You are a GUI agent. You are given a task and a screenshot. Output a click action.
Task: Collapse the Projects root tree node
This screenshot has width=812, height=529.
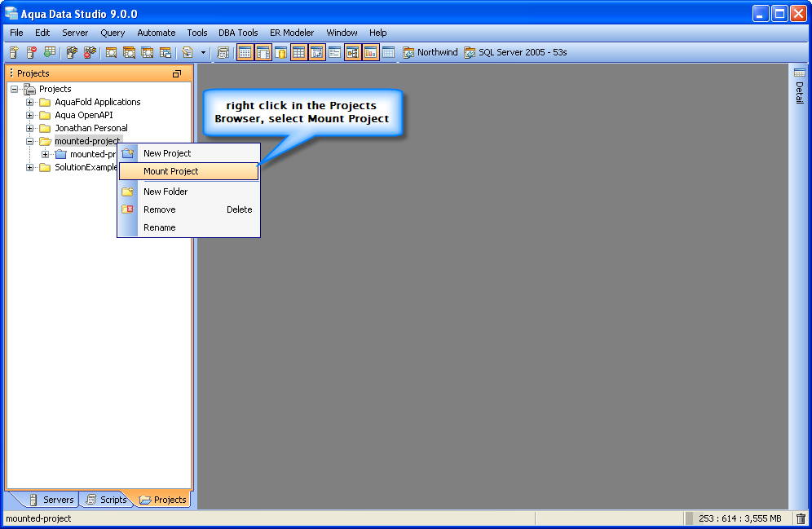[x=15, y=89]
